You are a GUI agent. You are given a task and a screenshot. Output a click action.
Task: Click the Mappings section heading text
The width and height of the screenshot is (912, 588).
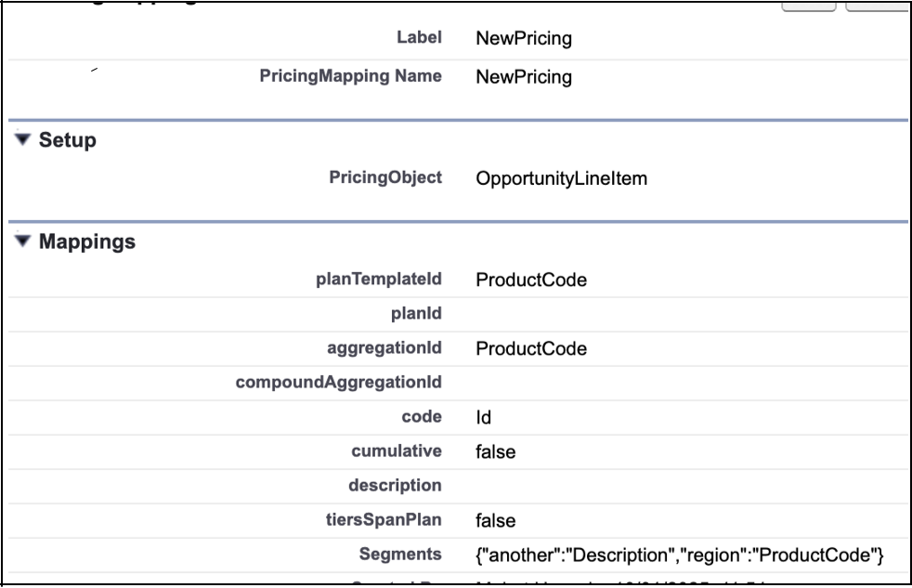click(87, 243)
